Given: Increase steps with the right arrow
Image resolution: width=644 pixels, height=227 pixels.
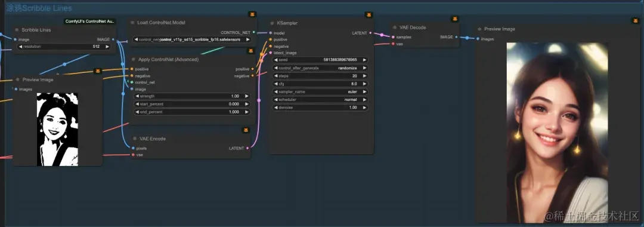Looking at the screenshot, I should [364, 76].
